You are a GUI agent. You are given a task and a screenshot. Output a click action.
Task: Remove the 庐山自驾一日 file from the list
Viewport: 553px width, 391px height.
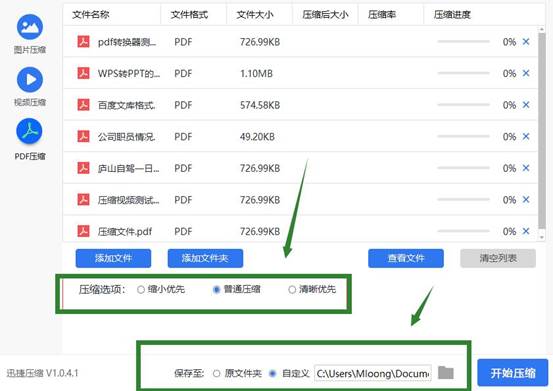pyautogui.click(x=526, y=168)
